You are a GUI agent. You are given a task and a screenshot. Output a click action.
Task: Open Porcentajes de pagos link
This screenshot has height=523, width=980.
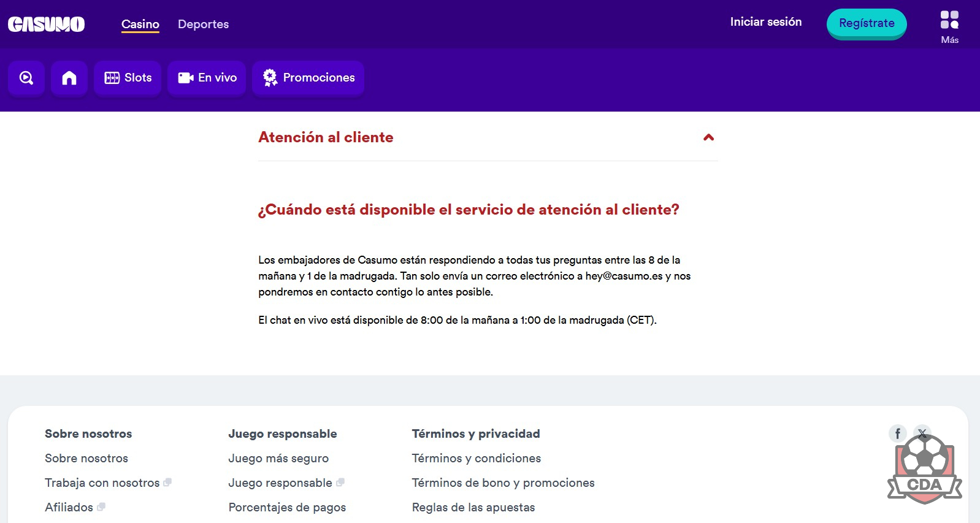287,507
